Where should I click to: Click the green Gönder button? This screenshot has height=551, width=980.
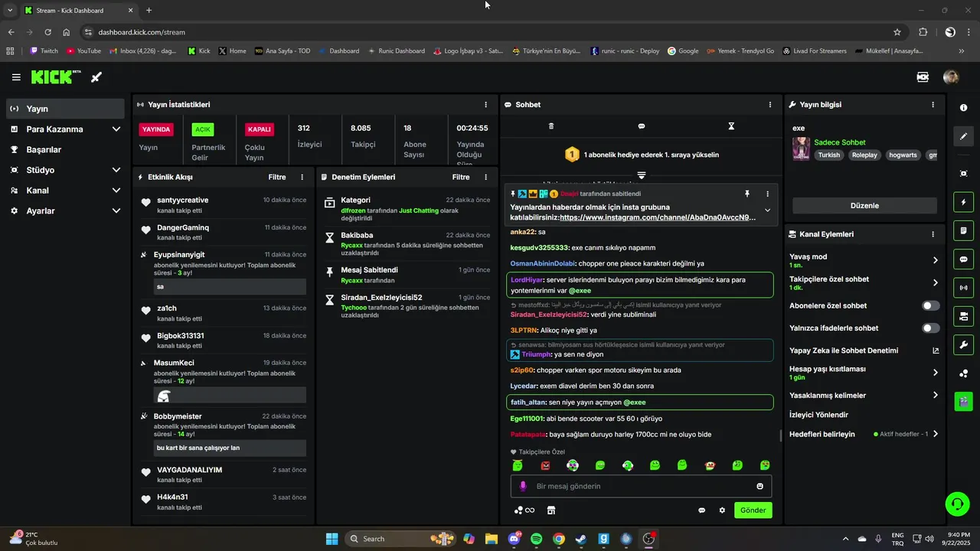pyautogui.click(x=753, y=510)
